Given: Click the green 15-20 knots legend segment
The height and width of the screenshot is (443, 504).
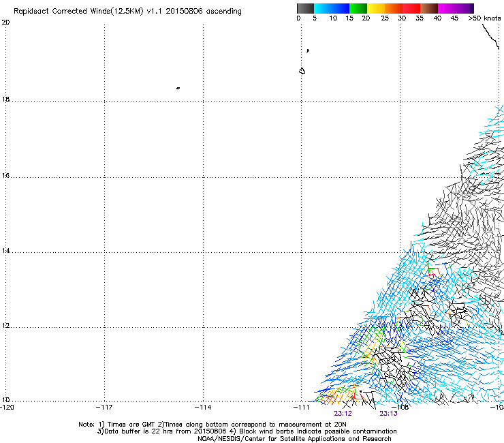Looking at the screenshot, I should pyautogui.click(x=358, y=8).
